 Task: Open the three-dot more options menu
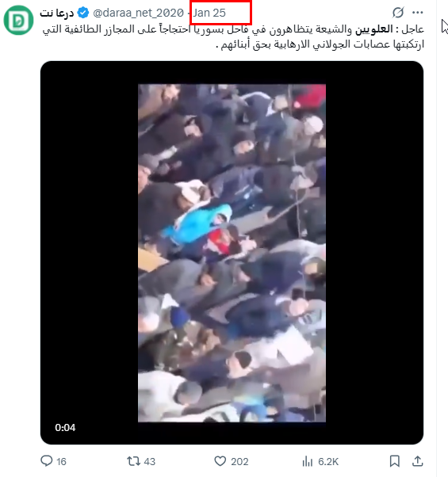417,13
